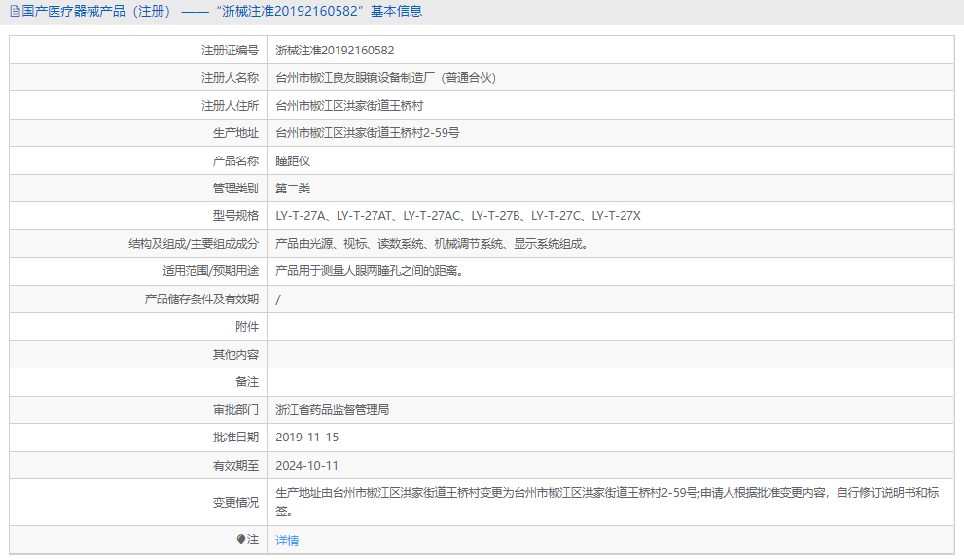Image resolution: width=964 pixels, height=560 pixels.
Task: Click the product name 瞳距仪
Action: pyautogui.click(x=293, y=159)
